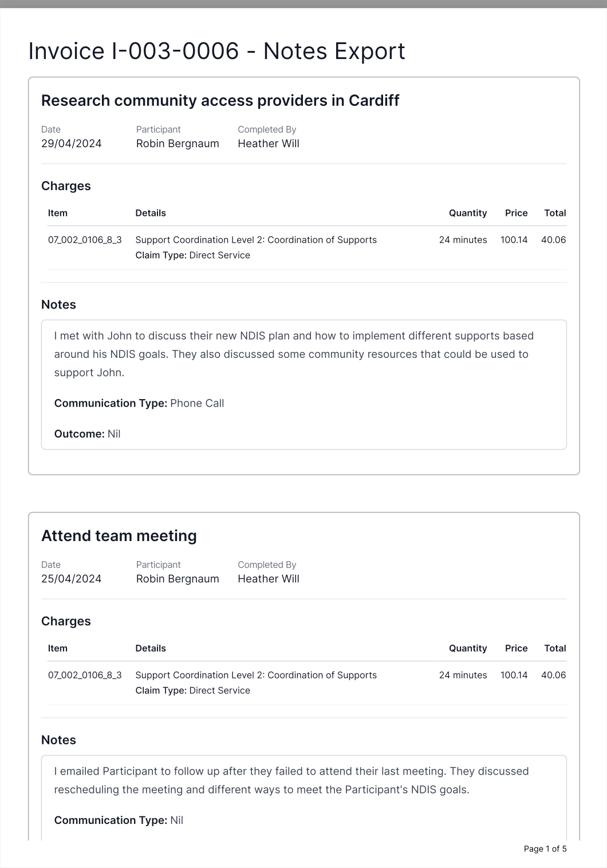Select the date 29/04/2024
This screenshot has width=607, height=868.
click(71, 144)
